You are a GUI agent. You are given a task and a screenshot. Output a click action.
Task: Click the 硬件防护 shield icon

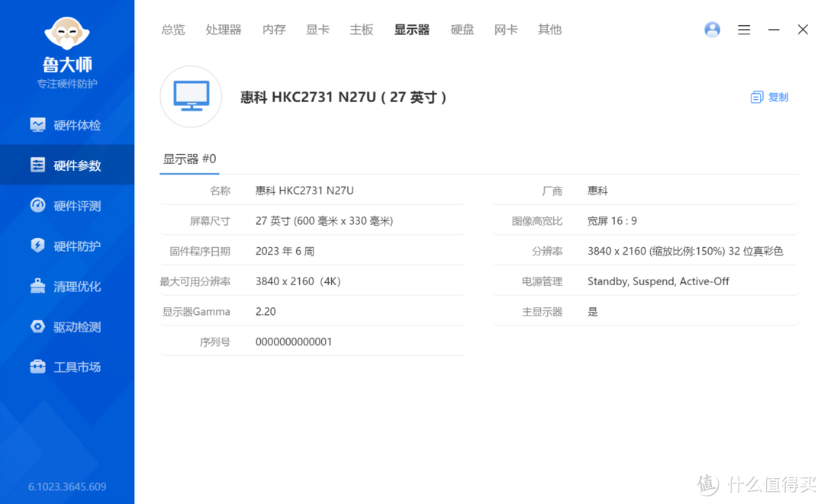coord(38,246)
